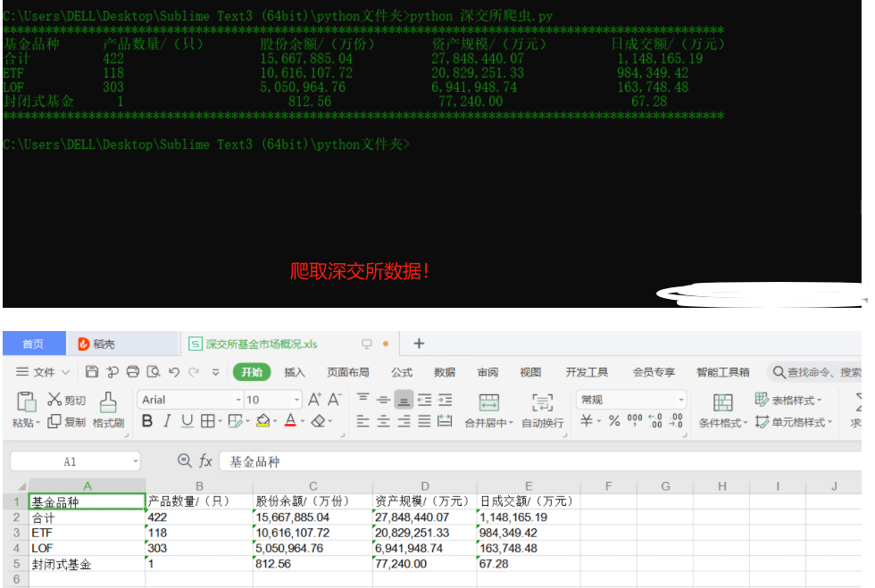This screenshot has height=588, width=875.
Task: Decrease font size with the A- icon
Action: 334,400
